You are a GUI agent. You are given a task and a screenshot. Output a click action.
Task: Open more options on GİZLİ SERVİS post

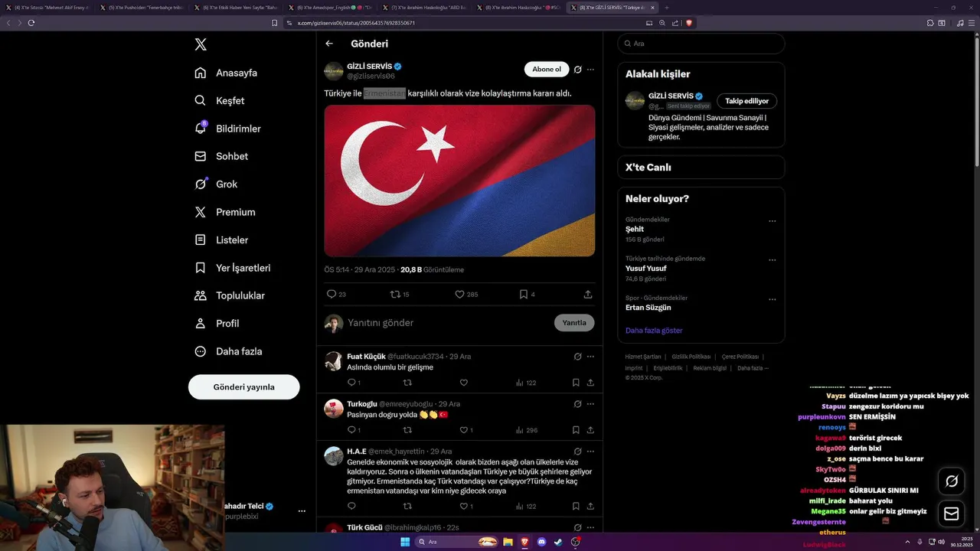pos(590,70)
